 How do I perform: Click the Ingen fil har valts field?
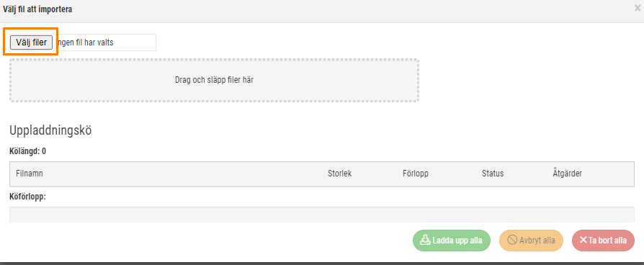[106, 42]
